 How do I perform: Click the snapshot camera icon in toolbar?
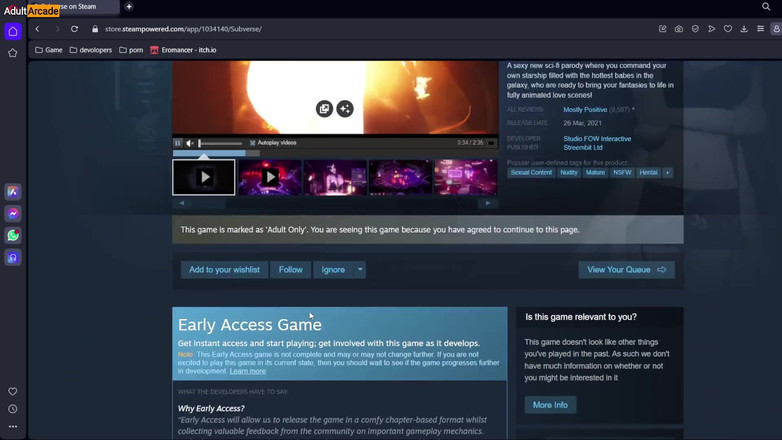point(678,29)
